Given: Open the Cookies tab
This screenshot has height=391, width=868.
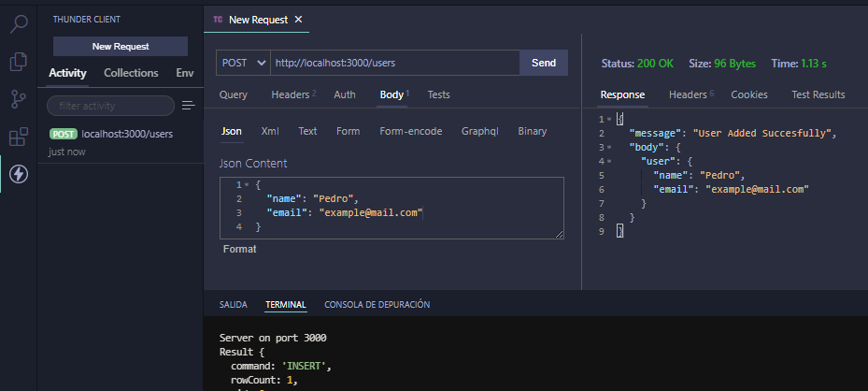Looking at the screenshot, I should pyautogui.click(x=749, y=94).
